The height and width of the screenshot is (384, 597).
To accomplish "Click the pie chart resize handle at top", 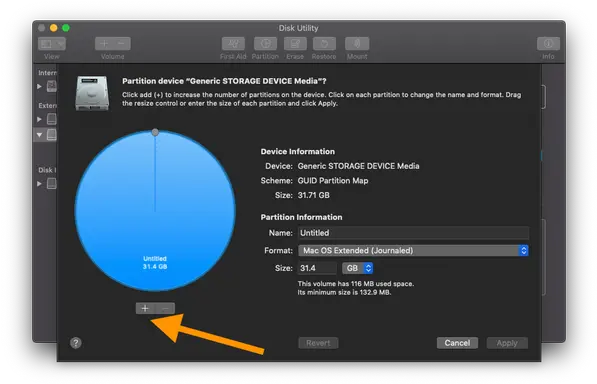I will [x=155, y=132].
